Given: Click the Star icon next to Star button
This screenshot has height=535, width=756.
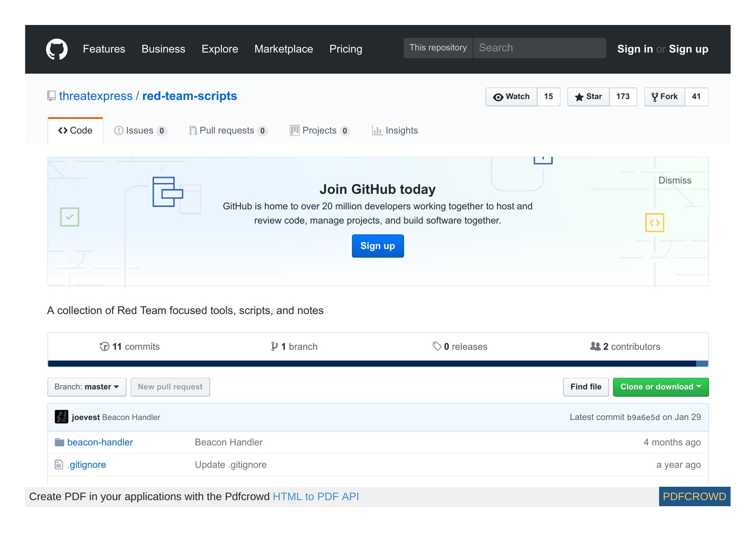Looking at the screenshot, I should click(579, 97).
